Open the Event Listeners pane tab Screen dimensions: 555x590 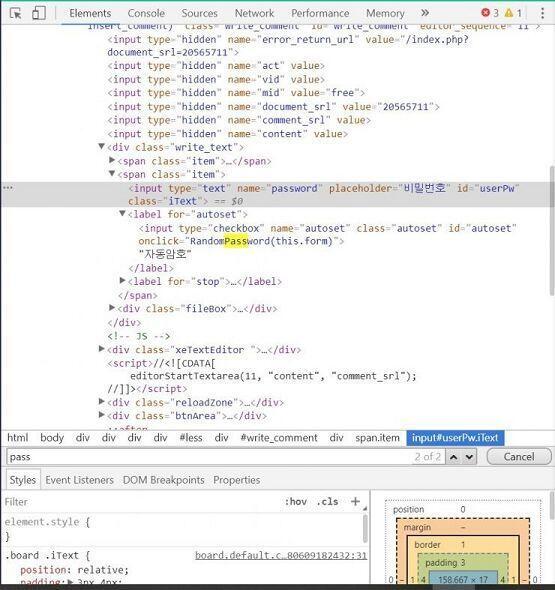pyautogui.click(x=79, y=480)
